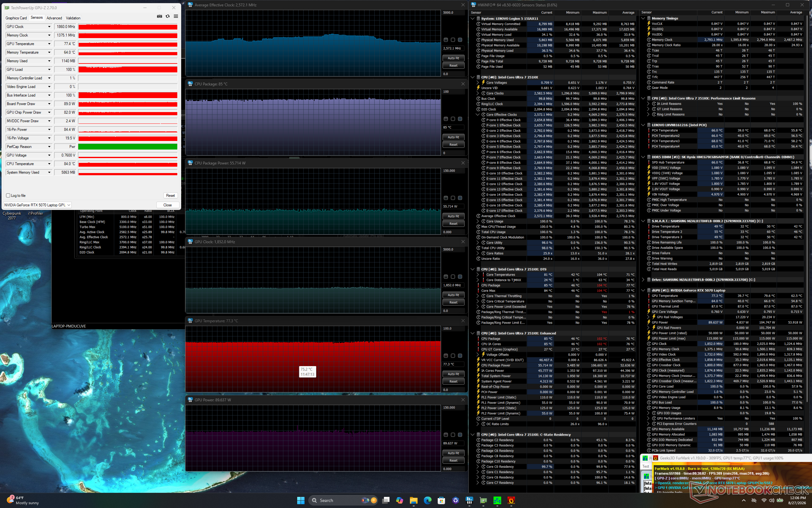Click Reset in the Average Effective Clock graph
812x508 pixels.
453,65
